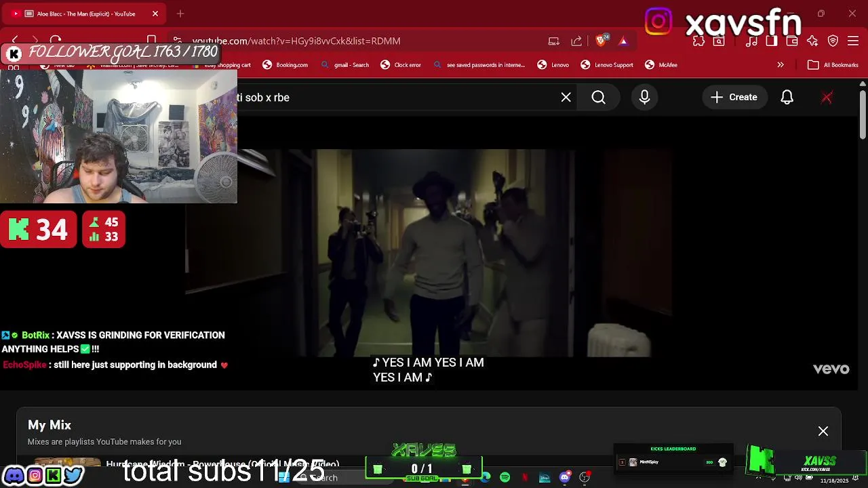Screen dimensions: 868x488
Task: Open Spotify from the taskbar
Action: click(505, 478)
